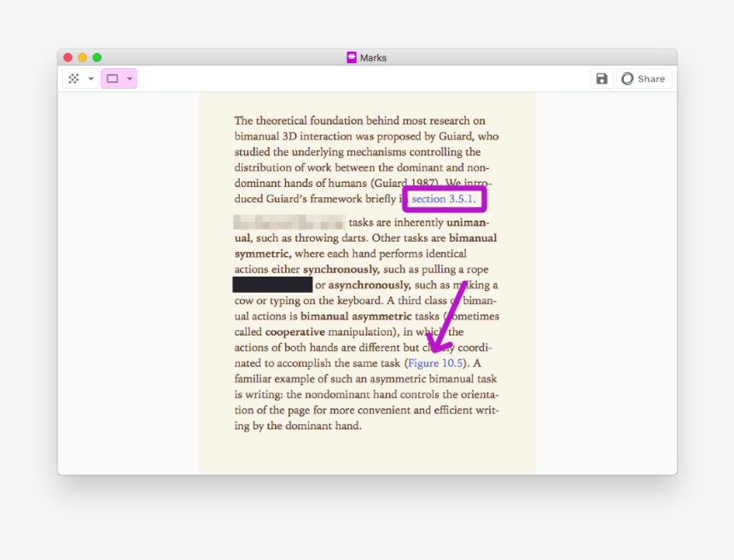Image resolution: width=734 pixels, height=560 pixels.
Task: Click the bold phrase "bimanual asymmetric"
Action: pos(356,317)
